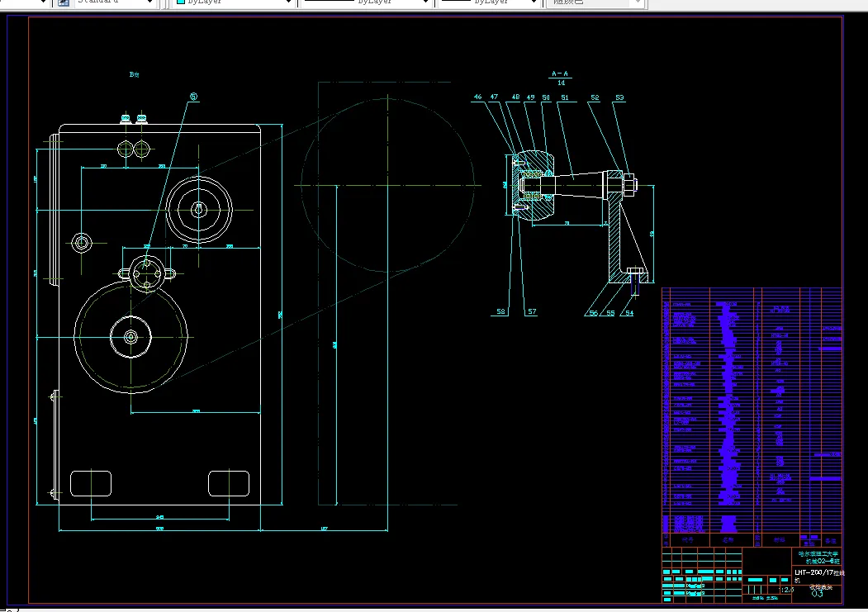Viewport: 868px width, 612px height.
Task: Open the 随颜色 plot style dropdown
Action: pyautogui.click(x=595, y=2)
